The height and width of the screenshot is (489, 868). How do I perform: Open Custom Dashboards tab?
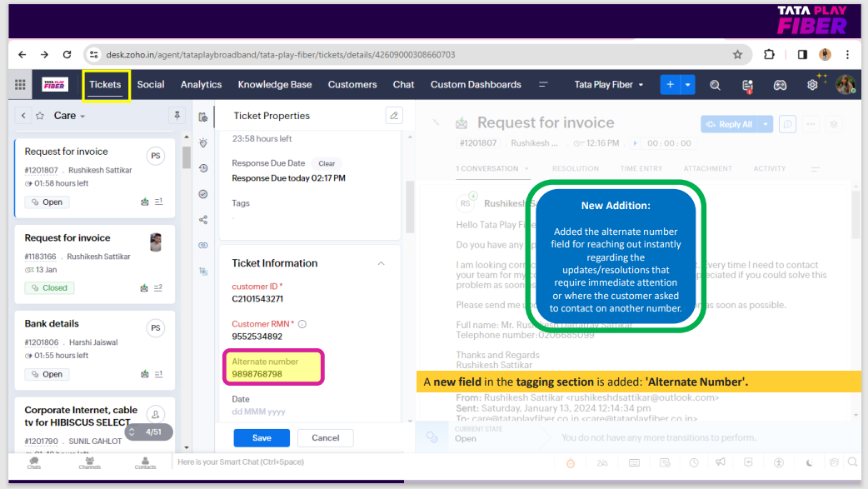pyautogui.click(x=476, y=85)
